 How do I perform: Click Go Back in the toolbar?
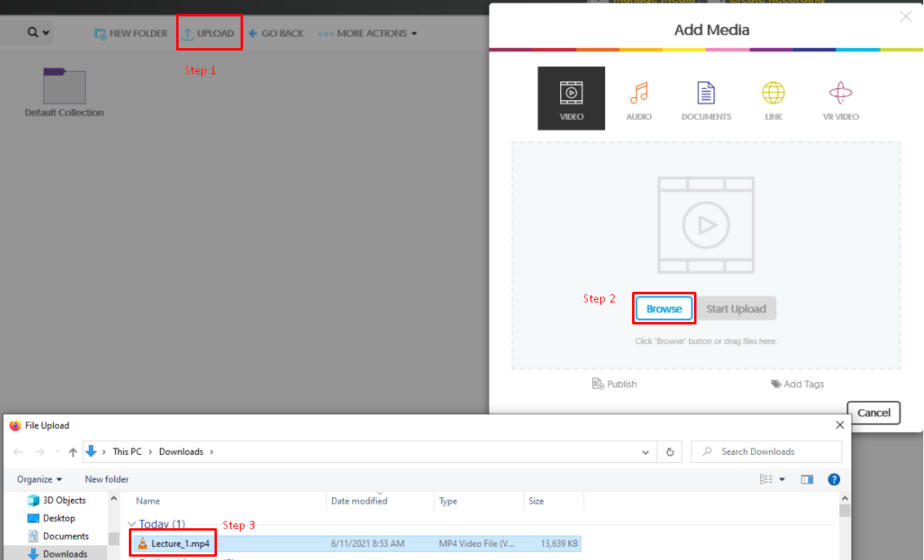pyautogui.click(x=276, y=33)
